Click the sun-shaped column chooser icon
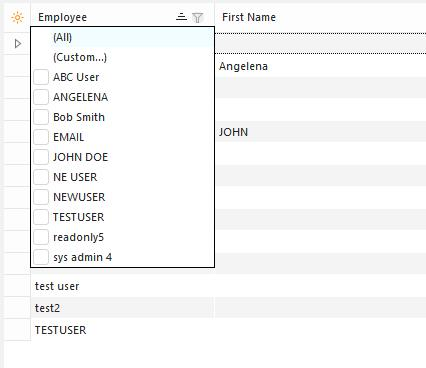Screen dimensions: 426x368 (17, 17)
